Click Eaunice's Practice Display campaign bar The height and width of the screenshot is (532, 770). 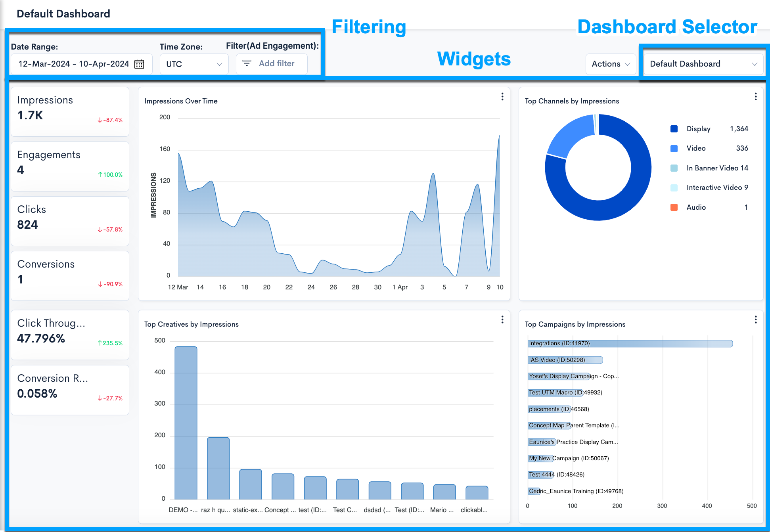point(542,442)
